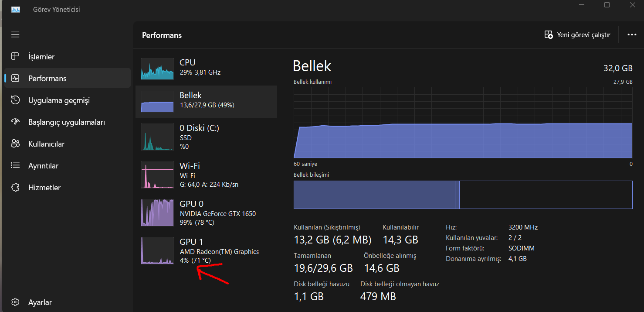
Task: Open the Hizmetler services page
Action: (44, 188)
